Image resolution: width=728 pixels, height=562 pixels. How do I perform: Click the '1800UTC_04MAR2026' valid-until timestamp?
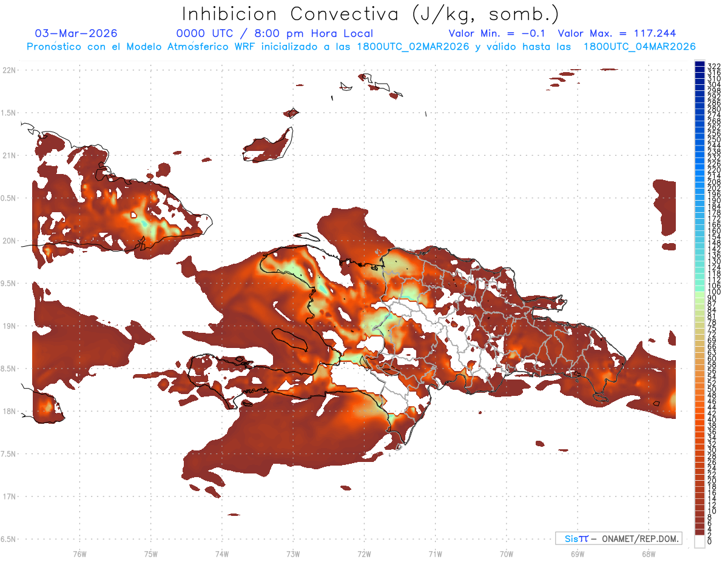(x=639, y=47)
